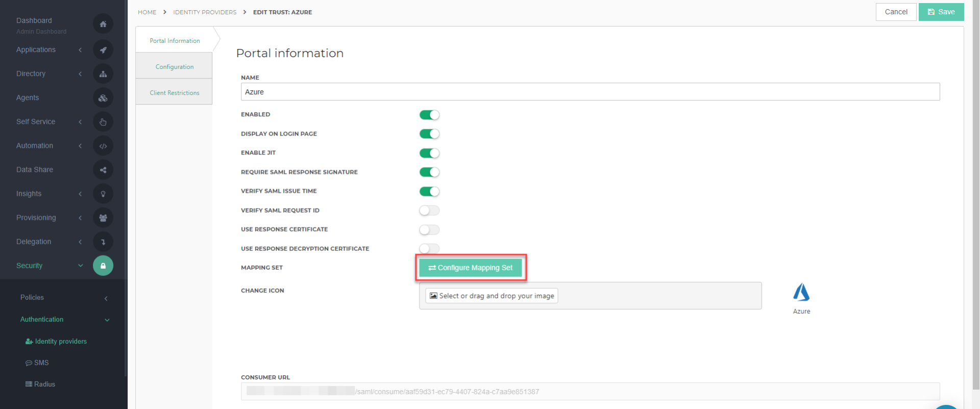This screenshot has width=980, height=409.
Task: Enable Use Response Decryption Certificate switch
Action: [x=429, y=248]
